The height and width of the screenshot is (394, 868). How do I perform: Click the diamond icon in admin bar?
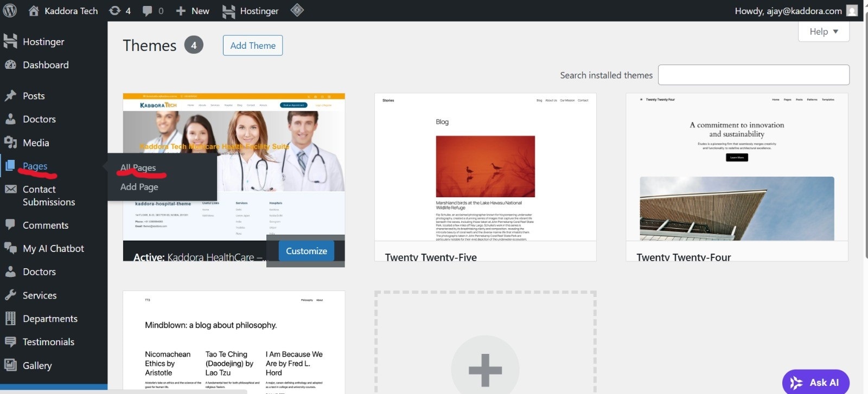tap(297, 10)
